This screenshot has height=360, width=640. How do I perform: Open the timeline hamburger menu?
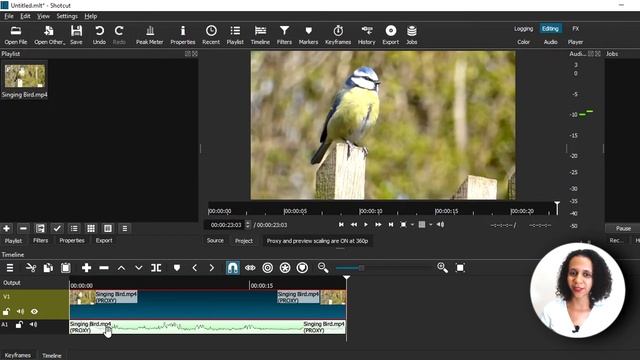click(10, 268)
